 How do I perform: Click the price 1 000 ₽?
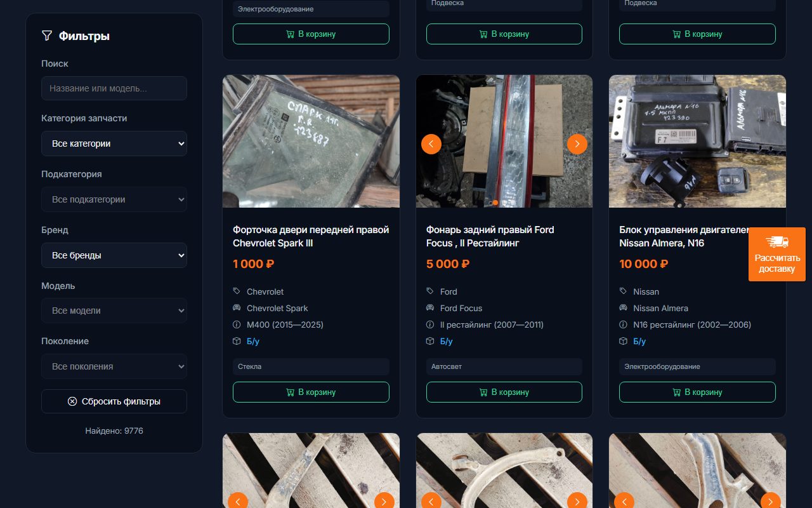pyautogui.click(x=254, y=264)
